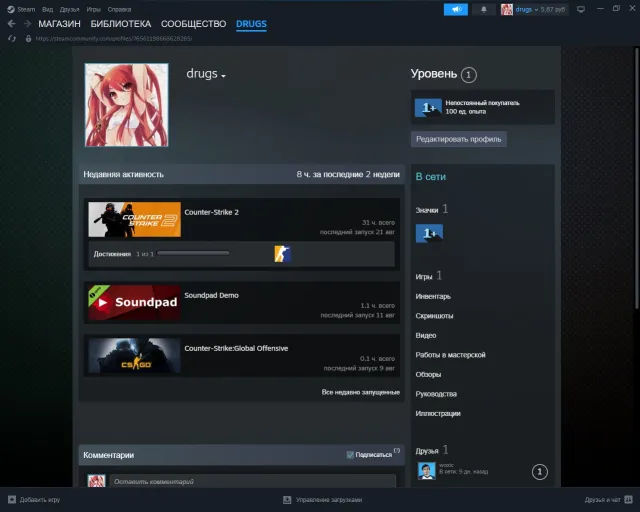Open the Друзья link in sidebar
The image size is (640, 512).
[x=427, y=451]
